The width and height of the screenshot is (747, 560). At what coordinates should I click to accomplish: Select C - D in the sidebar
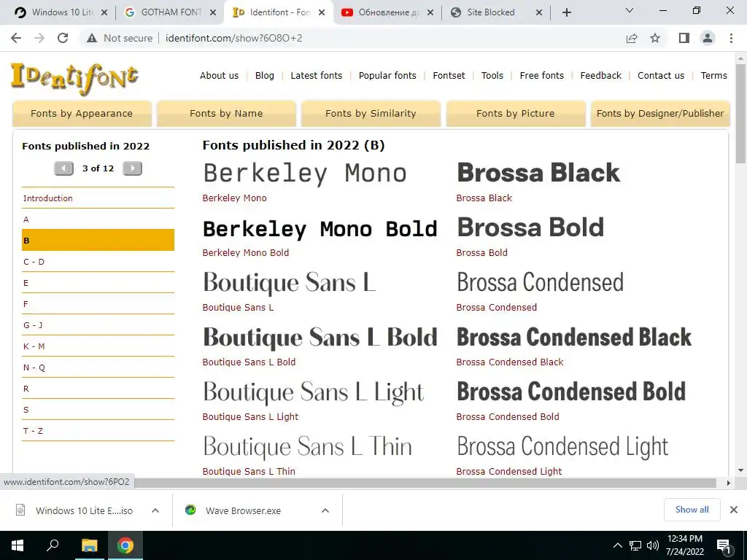[98, 262]
